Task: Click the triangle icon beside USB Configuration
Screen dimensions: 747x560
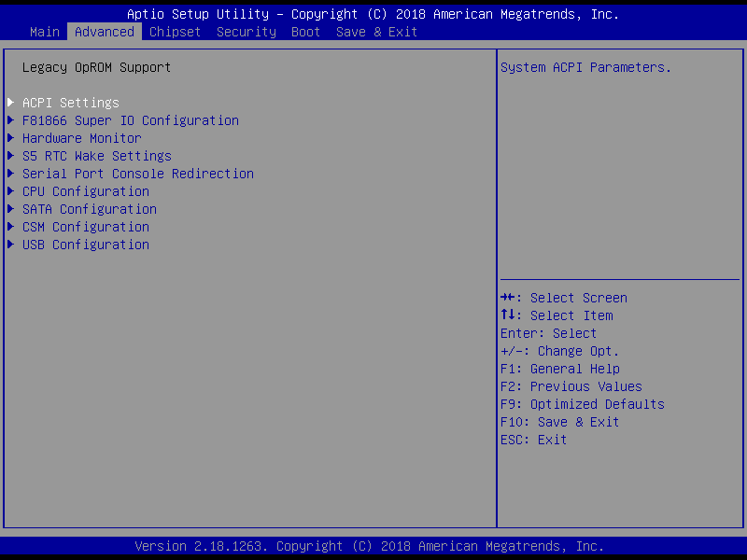Action: pyautogui.click(x=10, y=245)
